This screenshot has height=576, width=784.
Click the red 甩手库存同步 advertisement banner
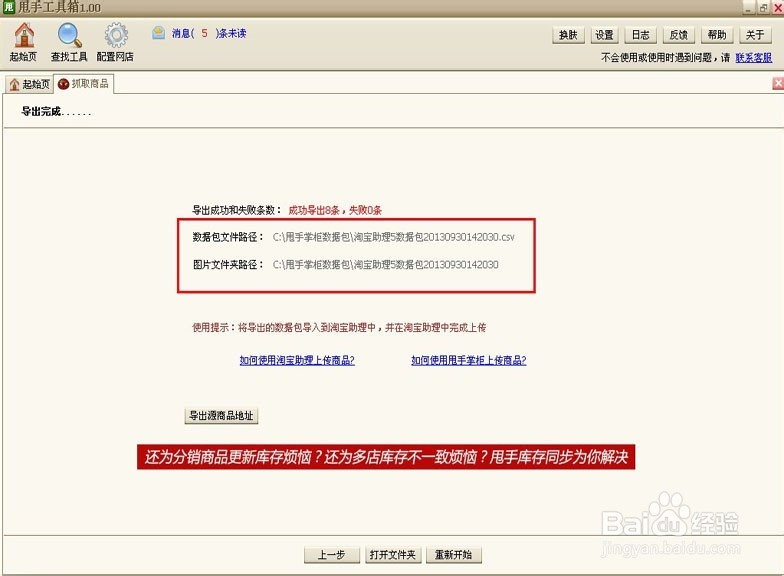pyautogui.click(x=386, y=457)
